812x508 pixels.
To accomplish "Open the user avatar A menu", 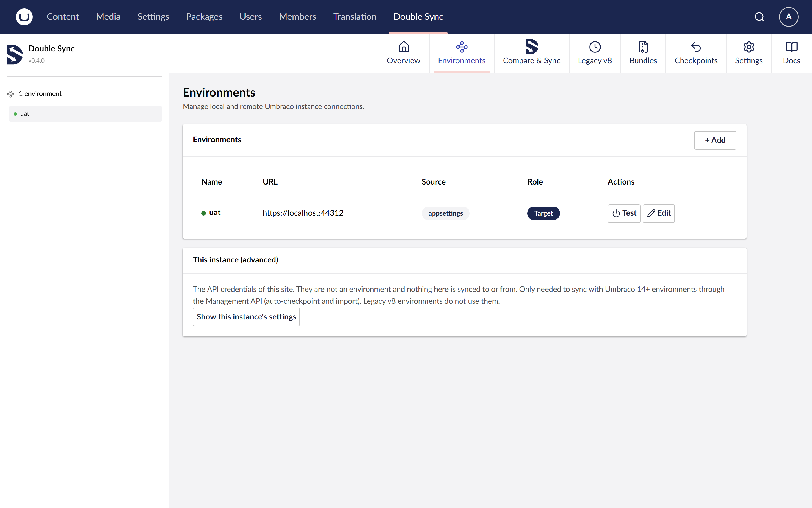I will click(x=789, y=17).
